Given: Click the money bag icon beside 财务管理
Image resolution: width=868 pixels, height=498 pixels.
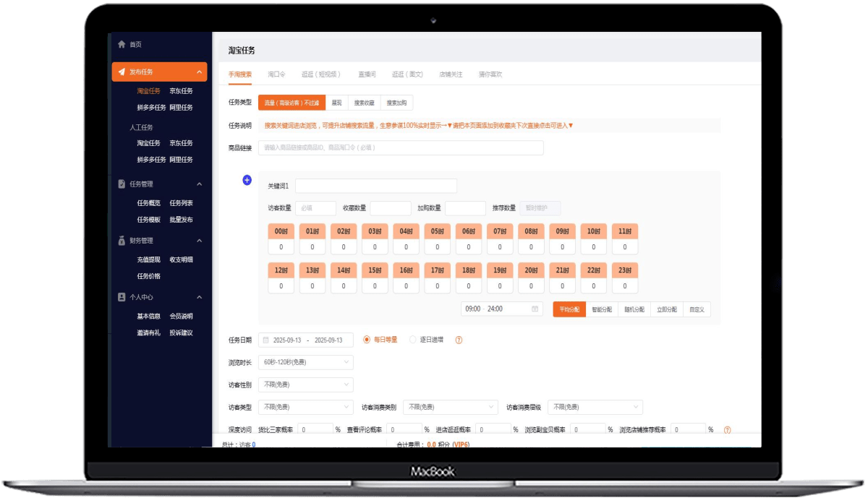Looking at the screenshot, I should point(122,241).
